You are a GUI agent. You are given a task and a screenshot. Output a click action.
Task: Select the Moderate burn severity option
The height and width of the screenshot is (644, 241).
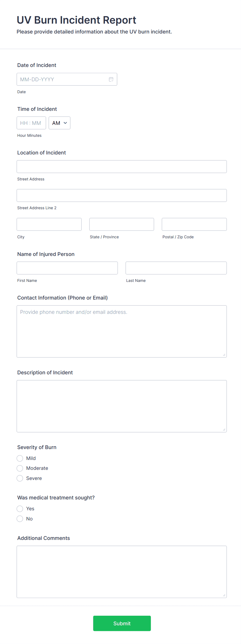[x=20, y=468]
